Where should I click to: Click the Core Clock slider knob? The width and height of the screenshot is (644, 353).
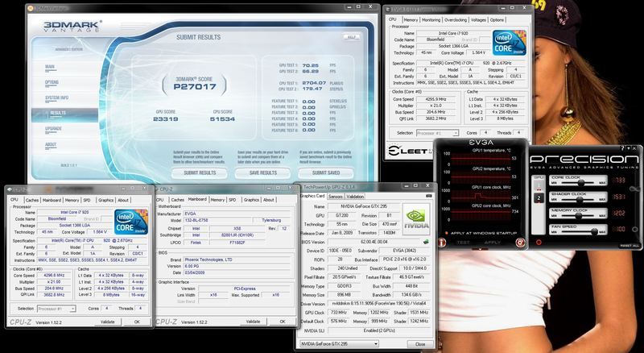[x=581, y=183]
